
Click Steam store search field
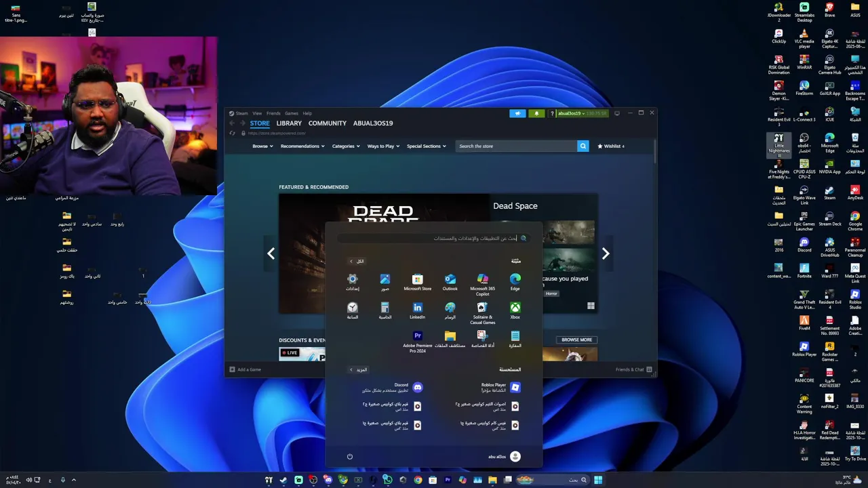tap(516, 146)
